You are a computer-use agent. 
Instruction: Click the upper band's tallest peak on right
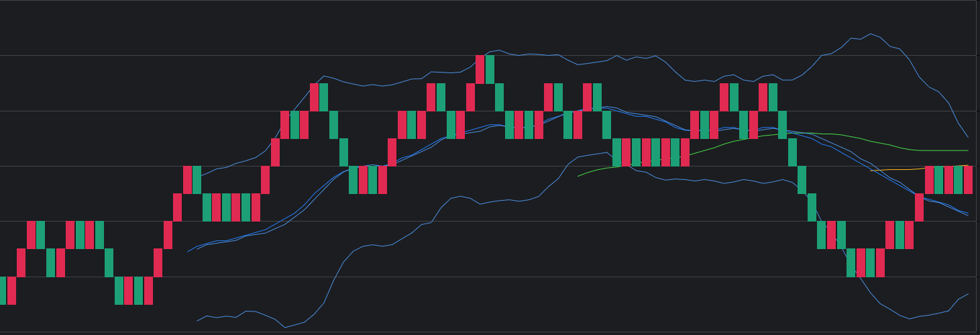[x=871, y=34]
